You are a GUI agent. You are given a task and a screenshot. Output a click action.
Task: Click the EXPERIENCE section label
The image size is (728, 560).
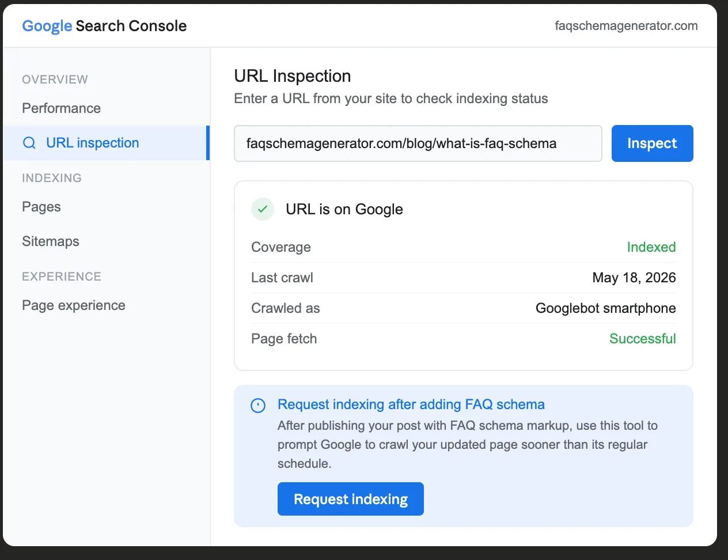[62, 277]
